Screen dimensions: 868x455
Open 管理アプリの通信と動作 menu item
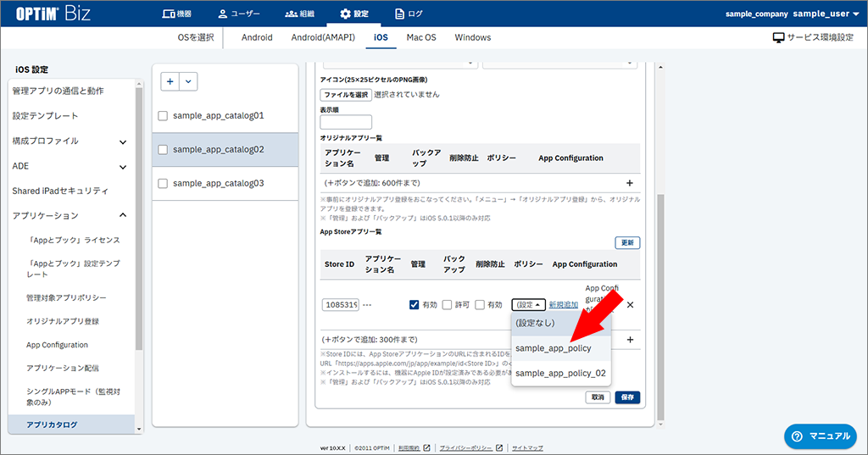58,91
